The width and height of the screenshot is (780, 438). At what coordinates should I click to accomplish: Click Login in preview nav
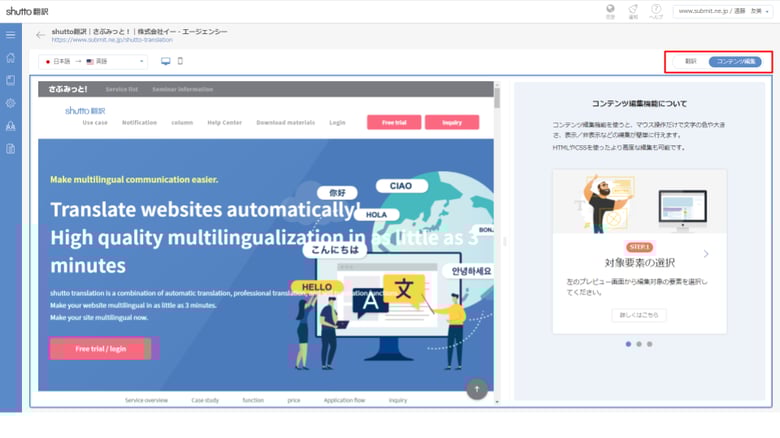pyautogui.click(x=337, y=122)
